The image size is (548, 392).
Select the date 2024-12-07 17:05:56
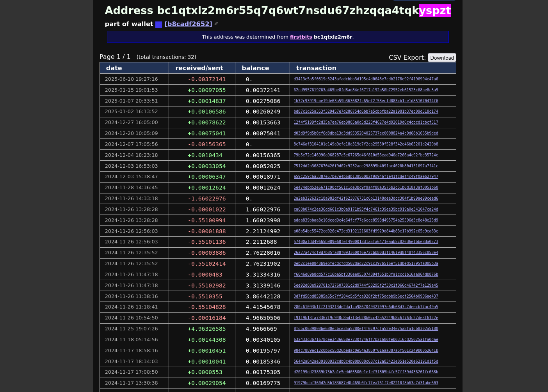click(131, 144)
